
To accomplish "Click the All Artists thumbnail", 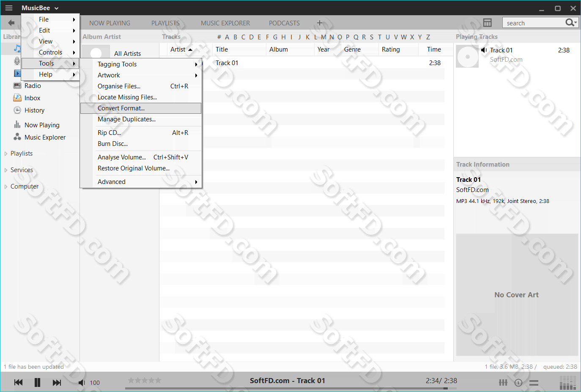I will 96,52.
